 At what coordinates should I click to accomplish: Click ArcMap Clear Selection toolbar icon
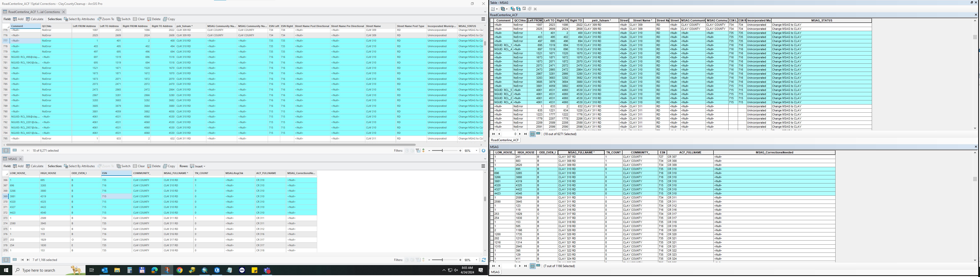524,8
